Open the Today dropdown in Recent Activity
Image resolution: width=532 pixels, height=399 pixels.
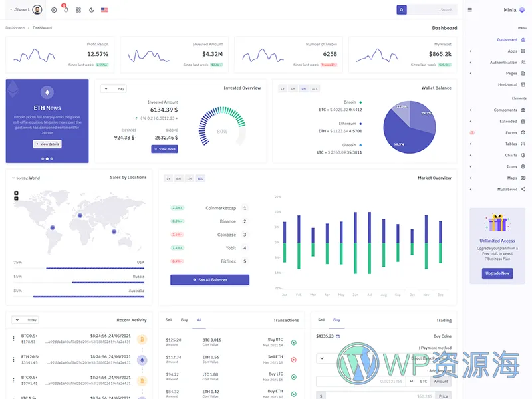point(25,320)
